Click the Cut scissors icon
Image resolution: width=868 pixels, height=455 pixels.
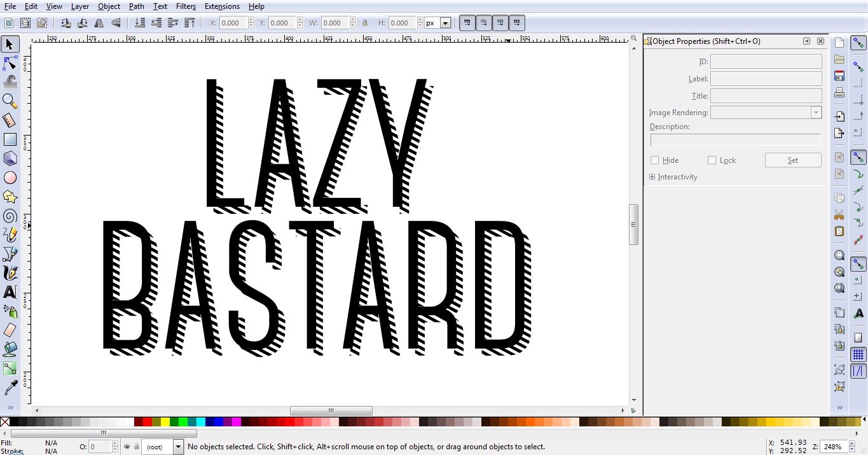[x=839, y=214]
